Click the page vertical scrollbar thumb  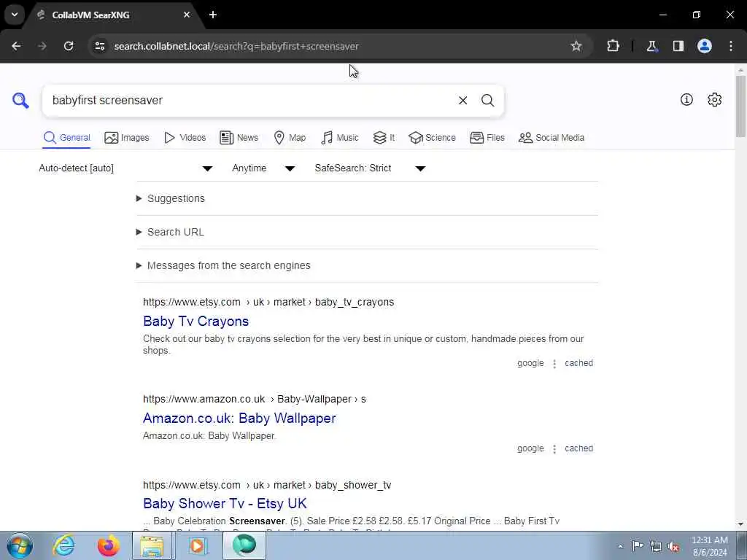(x=740, y=106)
